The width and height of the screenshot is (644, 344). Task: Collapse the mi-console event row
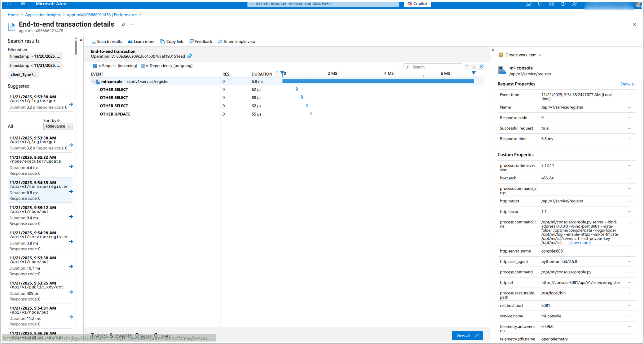[93, 82]
